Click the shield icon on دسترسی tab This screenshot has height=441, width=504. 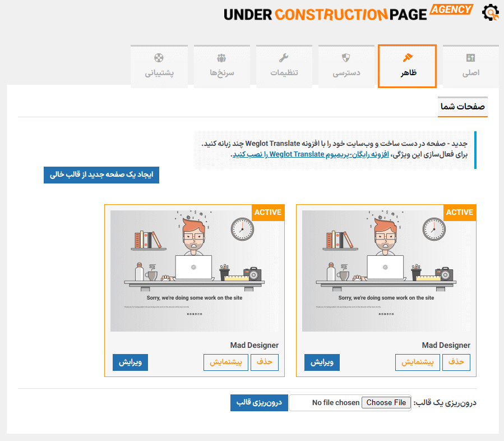[x=346, y=58]
